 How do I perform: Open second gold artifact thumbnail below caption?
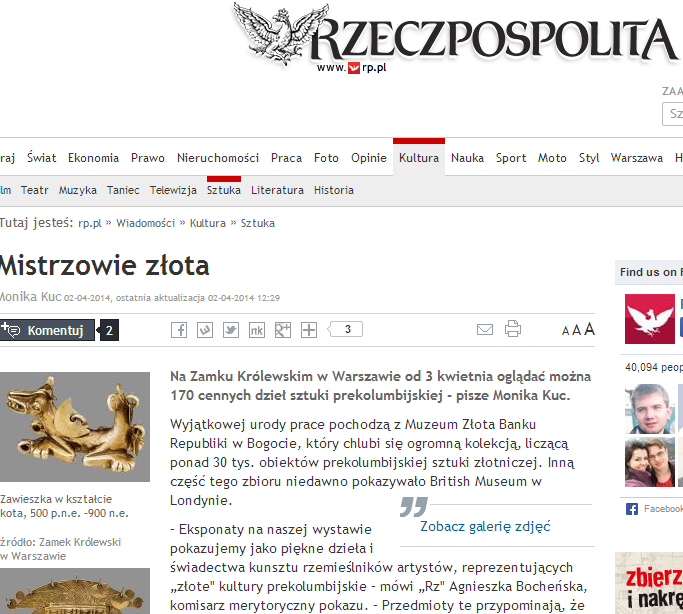point(75,591)
